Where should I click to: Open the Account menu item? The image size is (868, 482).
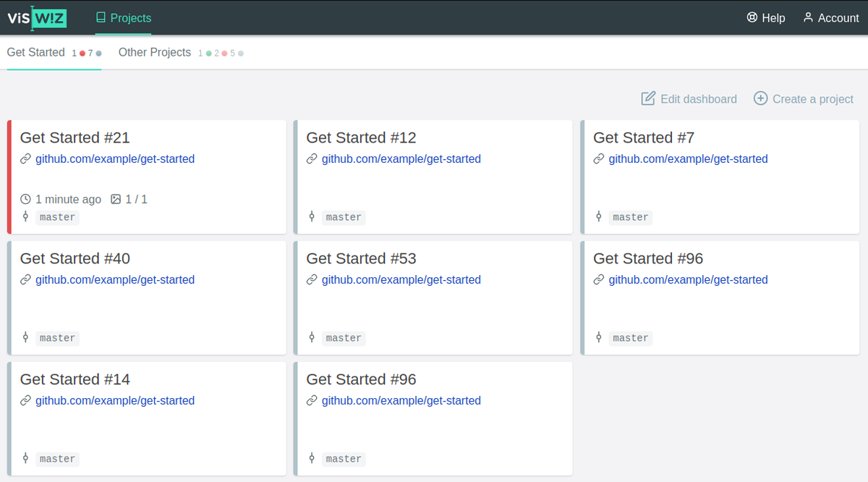[x=831, y=17]
